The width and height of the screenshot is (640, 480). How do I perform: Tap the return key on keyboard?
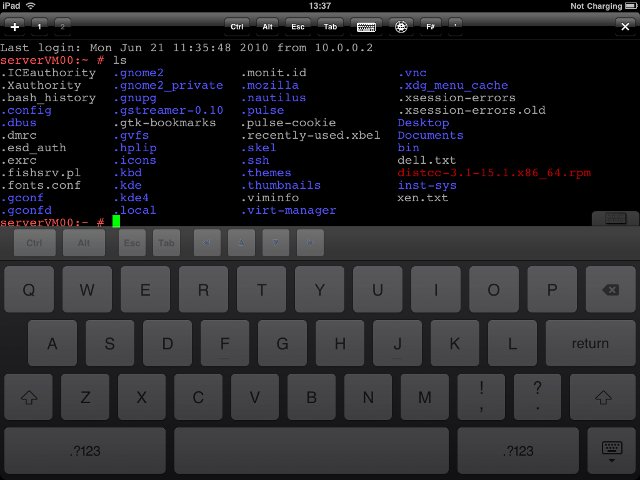point(590,344)
